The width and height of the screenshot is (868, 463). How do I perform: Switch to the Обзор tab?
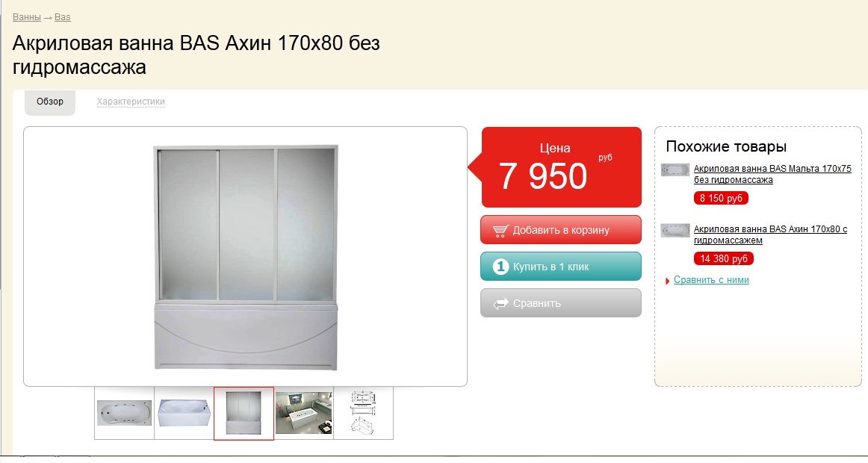coord(50,102)
